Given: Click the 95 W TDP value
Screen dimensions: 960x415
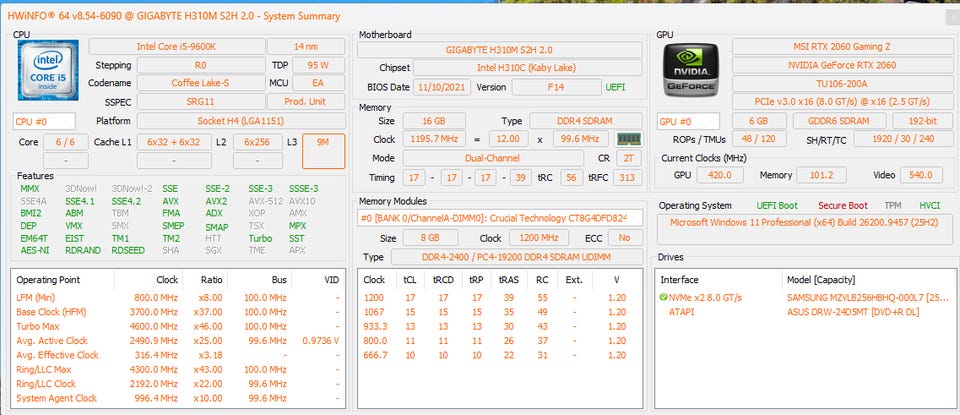Looking at the screenshot, I should tap(318, 65).
